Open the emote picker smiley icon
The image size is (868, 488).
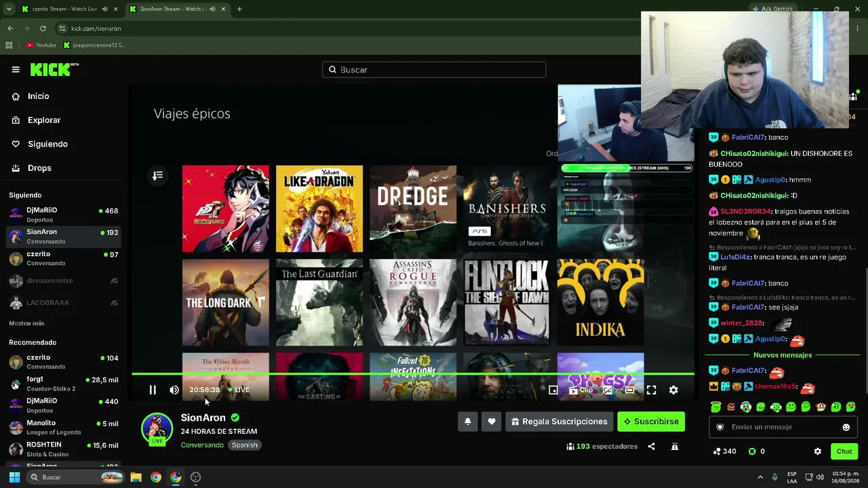846,427
